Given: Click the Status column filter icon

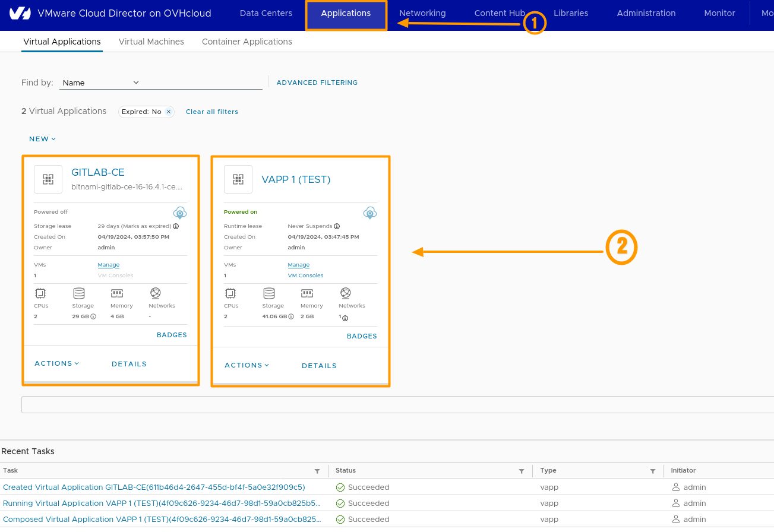Looking at the screenshot, I should 522,471.
